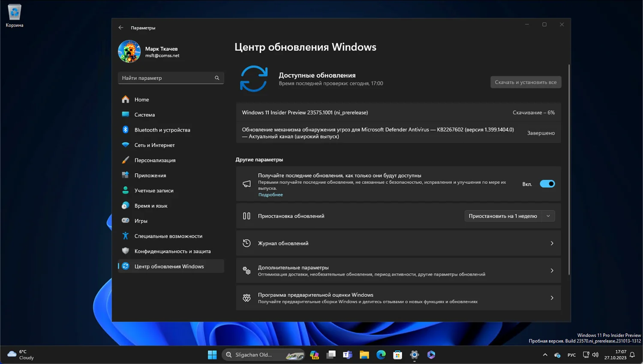Click the Найти параметр search field
643x364 pixels.
pyautogui.click(x=171, y=78)
